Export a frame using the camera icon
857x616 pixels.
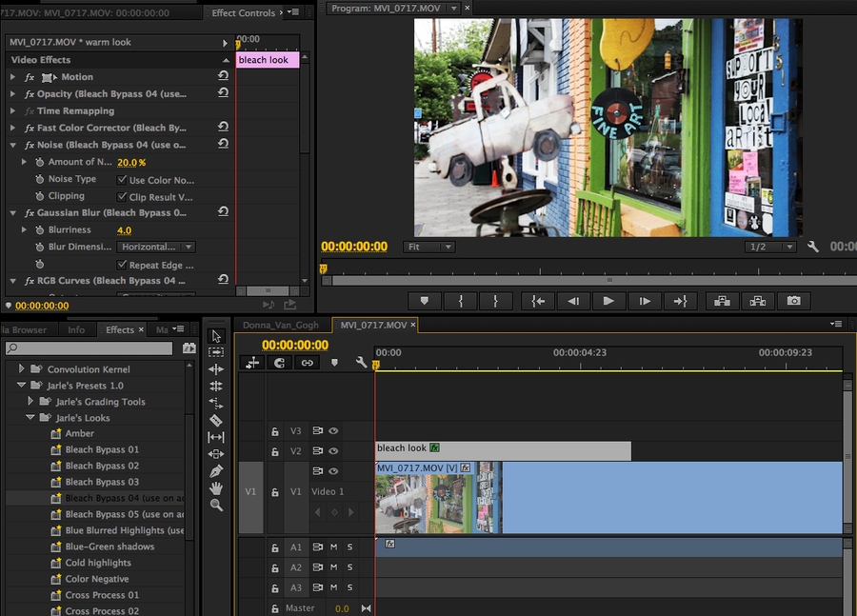pyautogui.click(x=794, y=301)
